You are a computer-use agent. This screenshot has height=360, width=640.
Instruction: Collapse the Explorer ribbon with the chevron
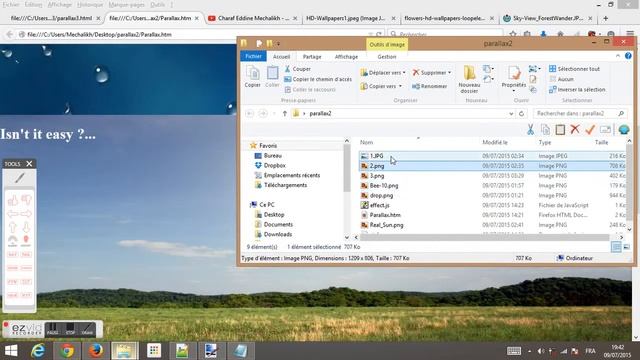pos(618,56)
